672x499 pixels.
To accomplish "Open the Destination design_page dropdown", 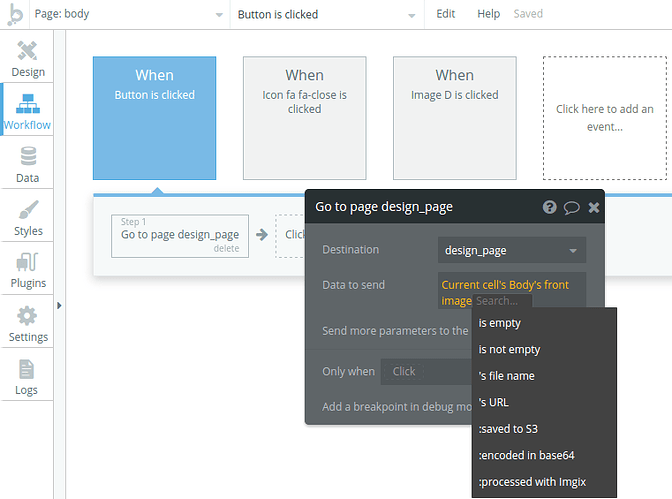I will pos(512,250).
